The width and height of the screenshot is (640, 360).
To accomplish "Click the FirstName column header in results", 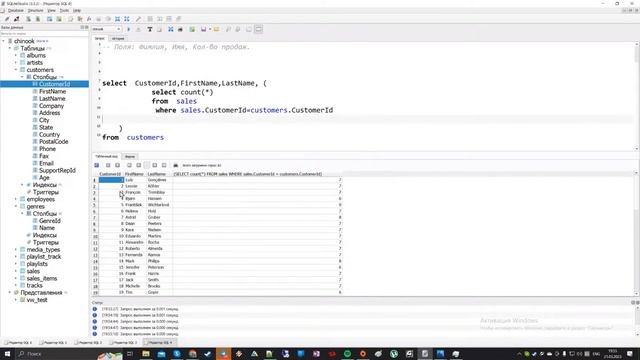I will pos(134,174).
